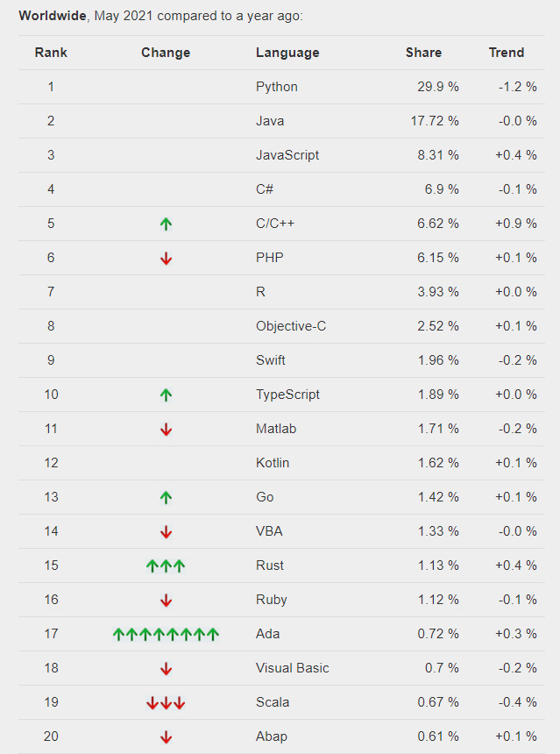Click the green up arrow beside C/C++
The width and height of the screenshot is (560, 754).
coord(166,224)
